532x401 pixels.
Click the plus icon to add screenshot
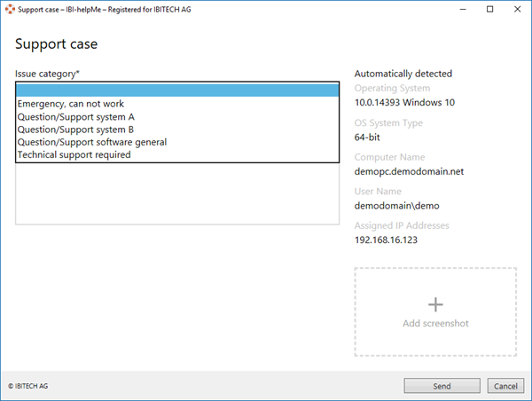point(435,304)
